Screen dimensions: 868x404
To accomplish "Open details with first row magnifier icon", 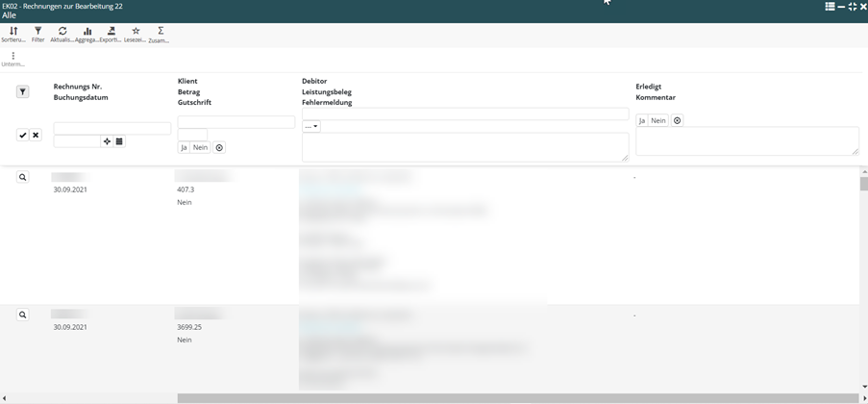I will [x=23, y=178].
